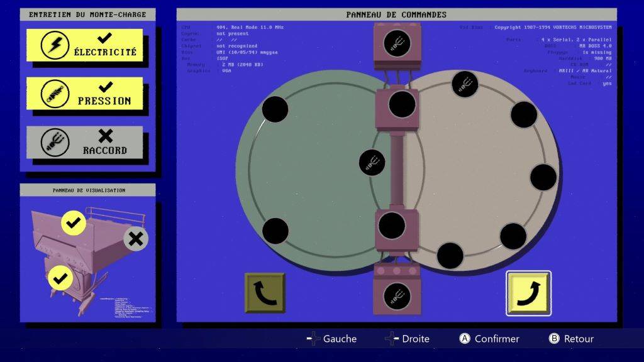Click the Retour B button prompt
This screenshot has width=644, height=362.
571,339
